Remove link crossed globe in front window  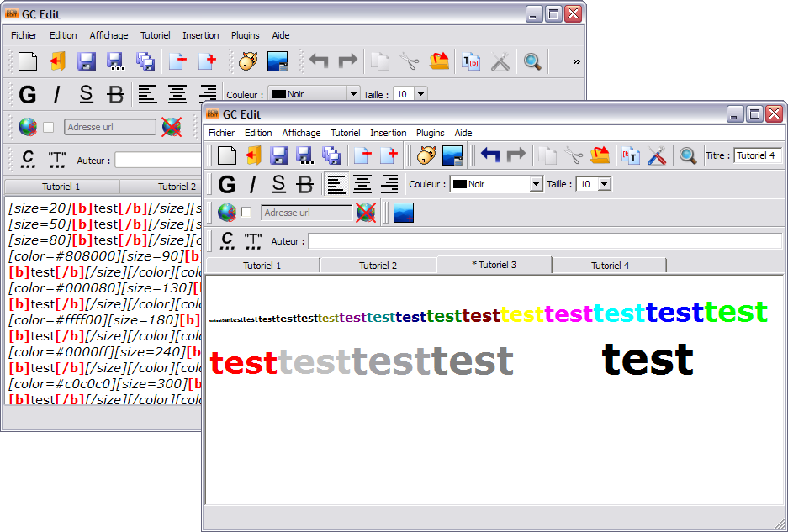(x=366, y=213)
